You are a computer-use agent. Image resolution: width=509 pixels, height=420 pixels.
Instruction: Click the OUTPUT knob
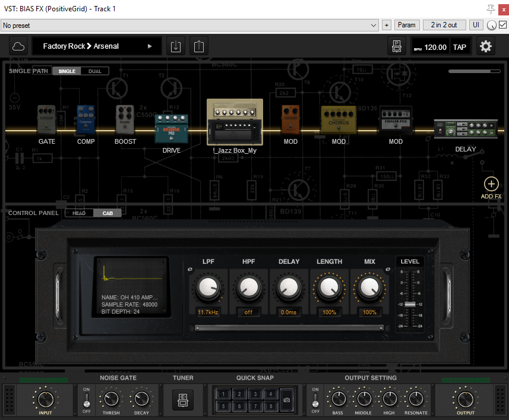pyautogui.click(x=466, y=399)
